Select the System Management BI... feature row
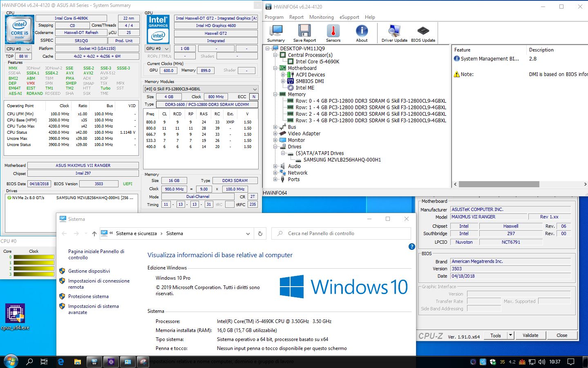The image size is (588, 368). (x=490, y=59)
